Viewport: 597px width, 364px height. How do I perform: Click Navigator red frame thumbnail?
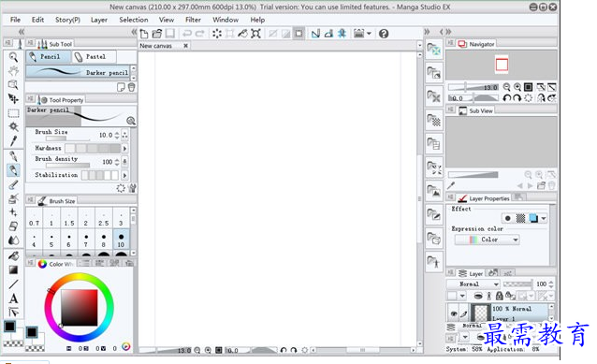click(502, 65)
